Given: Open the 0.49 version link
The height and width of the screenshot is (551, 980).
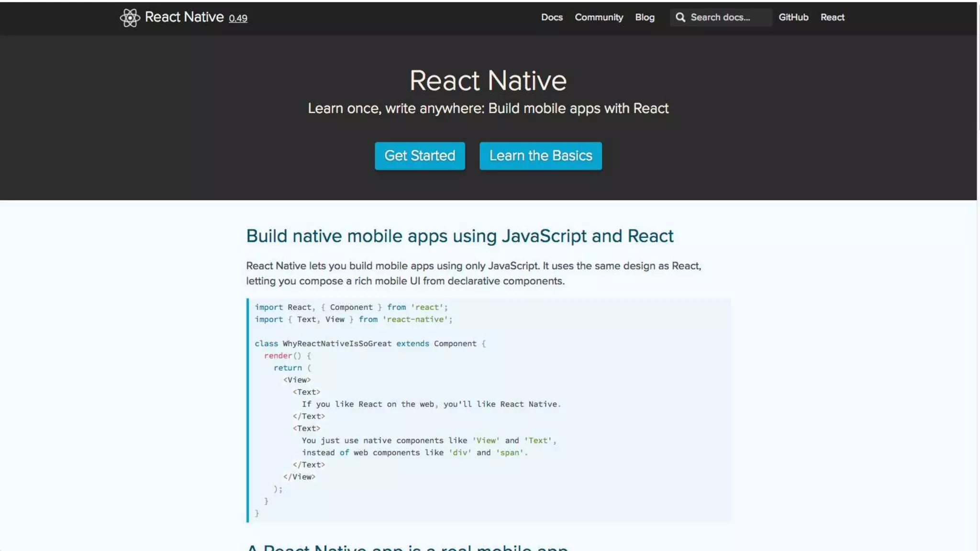Looking at the screenshot, I should click(238, 18).
